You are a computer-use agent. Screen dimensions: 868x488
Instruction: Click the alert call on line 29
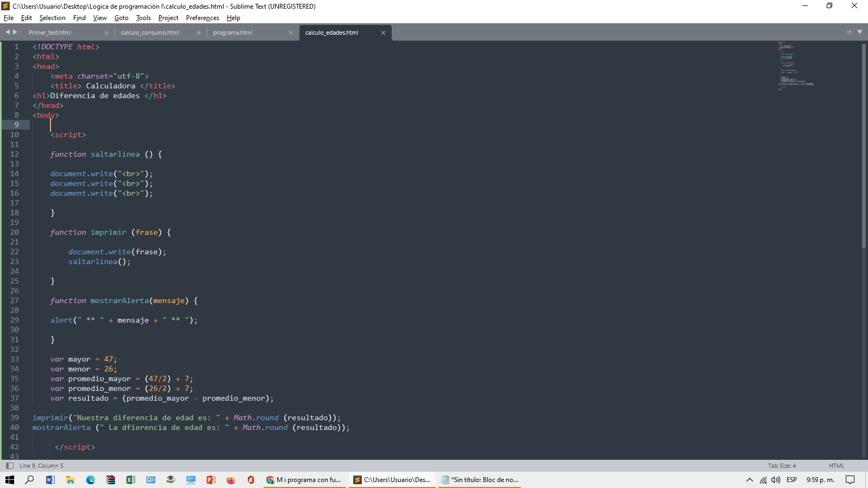124,320
